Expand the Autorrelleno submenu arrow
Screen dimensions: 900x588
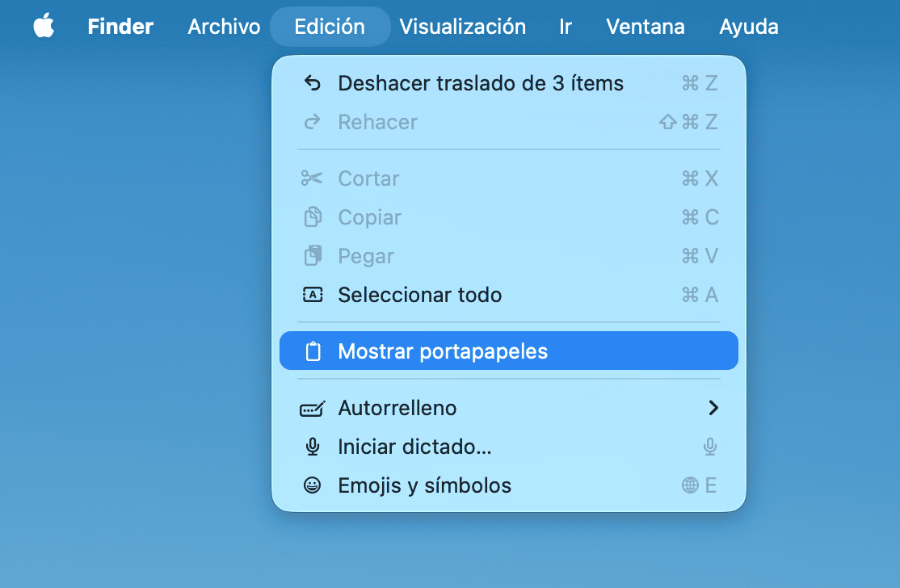click(x=713, y=408)
